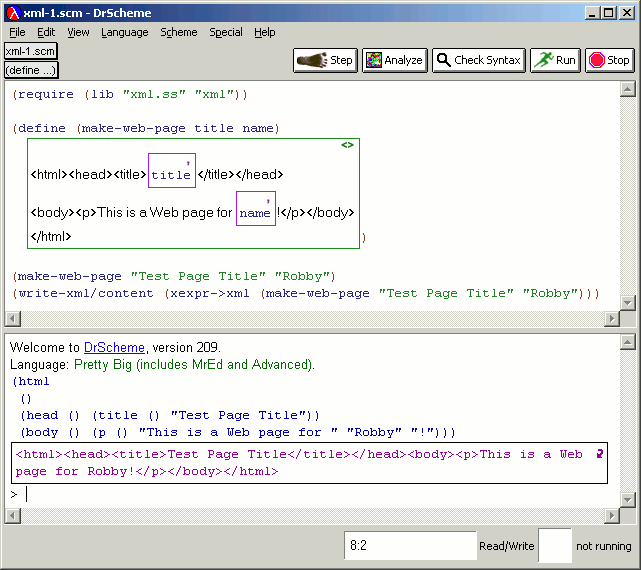
Task: Click the 8:2 cursor position field
Action: click(x=410, y=545)
